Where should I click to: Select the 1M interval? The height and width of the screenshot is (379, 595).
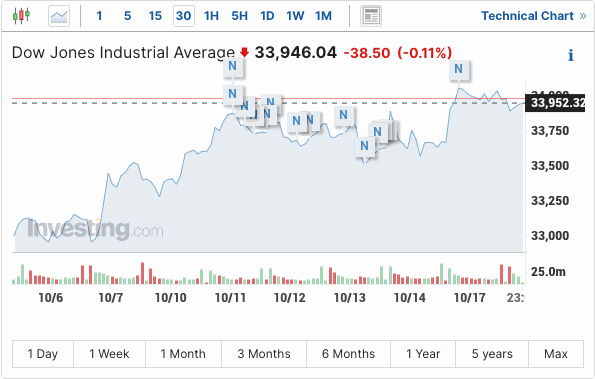click(x=323, y=16)
